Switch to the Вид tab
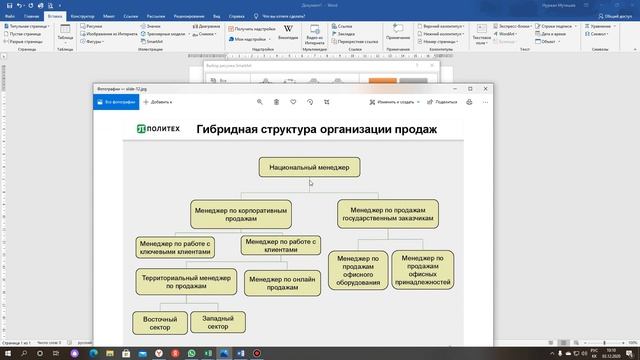 pyautogui.click(x=217, y=16)
